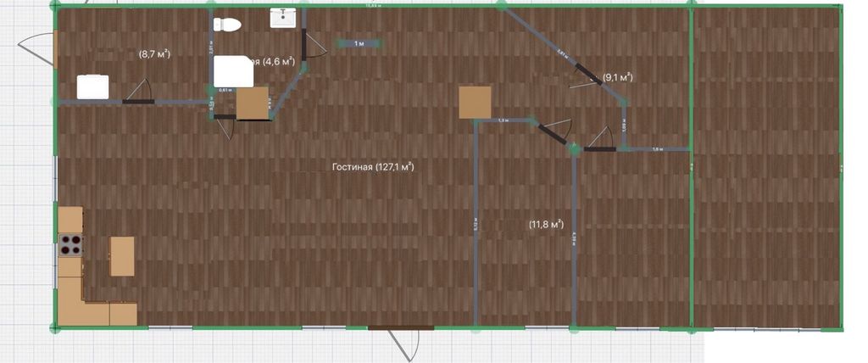Select the 4,6 м² bathroom label
868x363 pixels.
(x=275, y=62)
